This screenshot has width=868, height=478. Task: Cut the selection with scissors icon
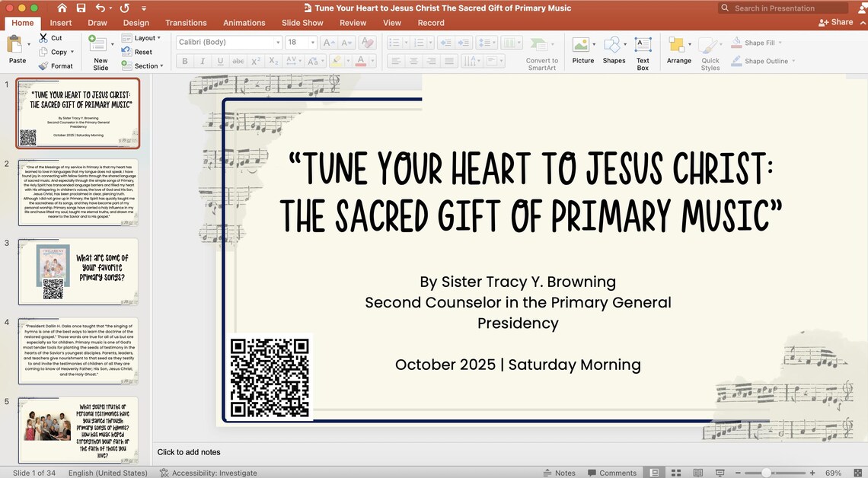coord(43,37)
